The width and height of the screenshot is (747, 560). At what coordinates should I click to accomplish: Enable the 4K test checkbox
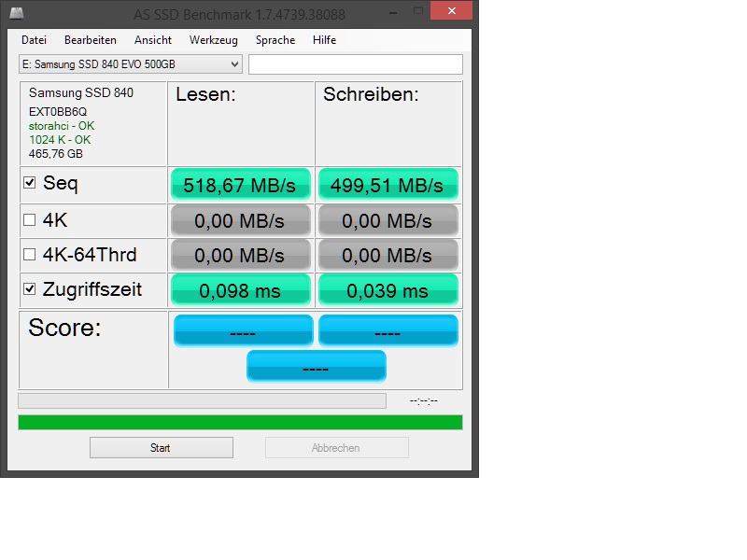(x=30, y=219)
